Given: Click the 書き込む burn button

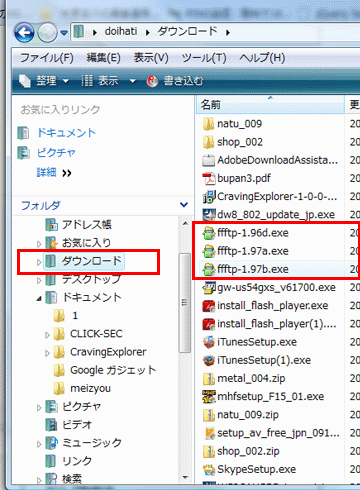Looking at the screenshot, I should (175, 81).
